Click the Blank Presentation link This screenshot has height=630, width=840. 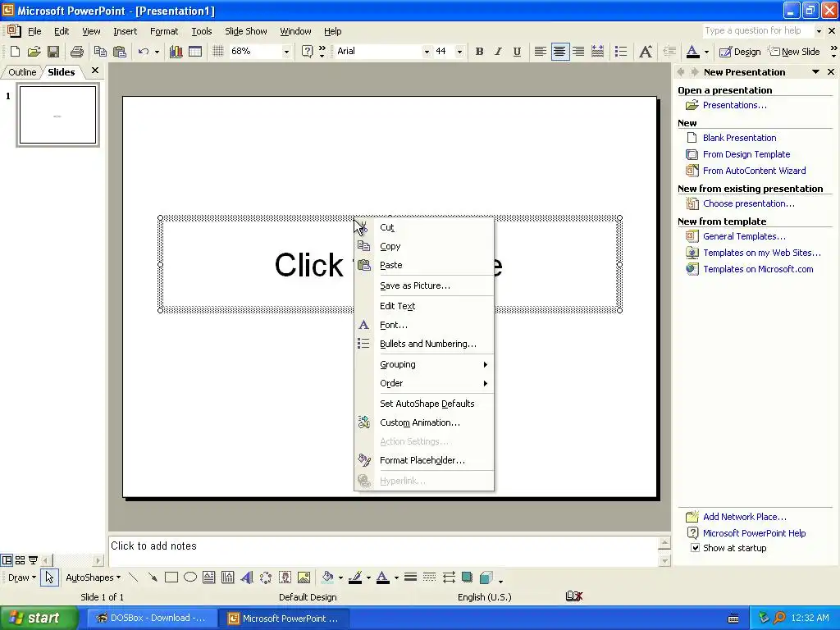739,138
